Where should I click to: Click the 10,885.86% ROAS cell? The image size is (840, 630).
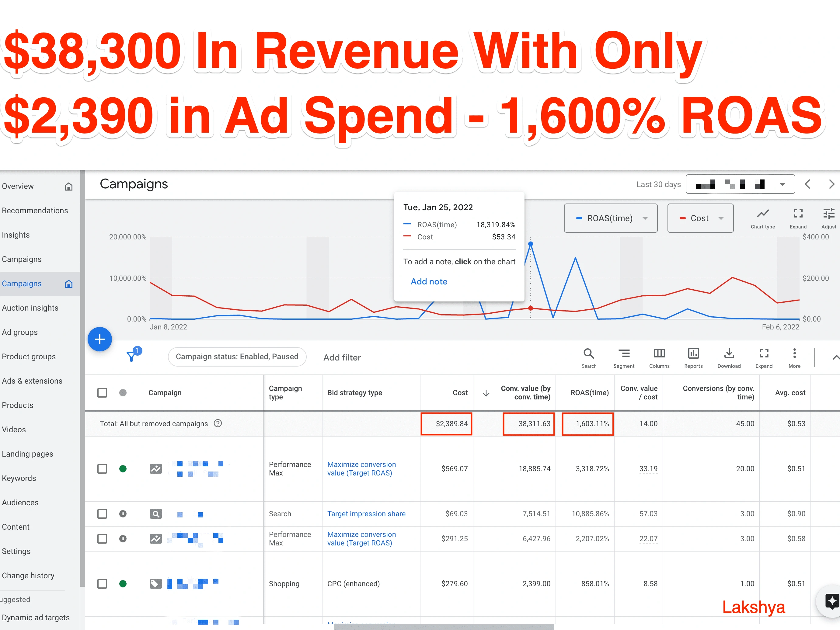click(x=590, y=514)
